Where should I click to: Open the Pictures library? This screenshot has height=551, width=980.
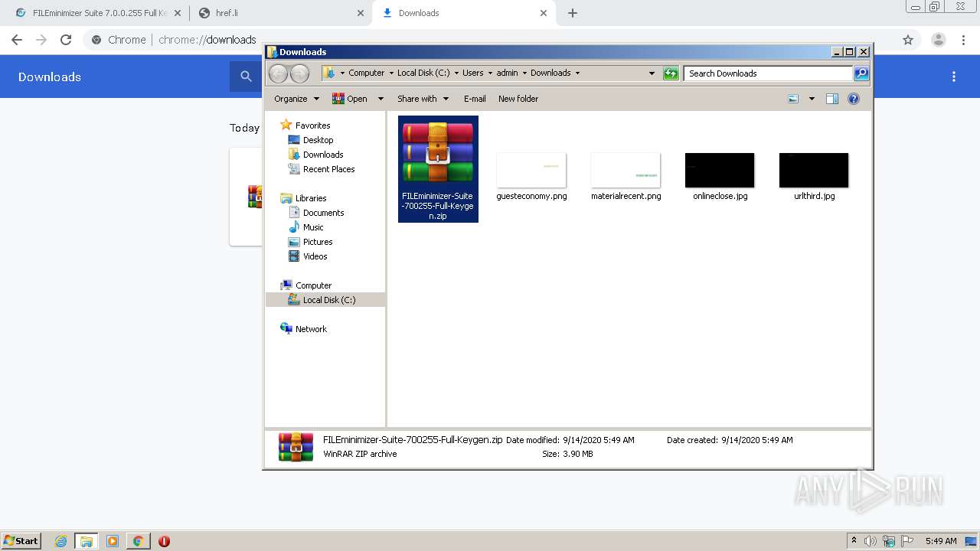317,242
